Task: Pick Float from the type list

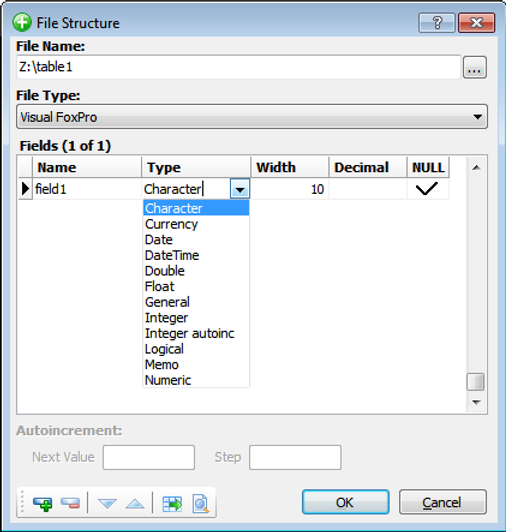Action: pos(196,286)
